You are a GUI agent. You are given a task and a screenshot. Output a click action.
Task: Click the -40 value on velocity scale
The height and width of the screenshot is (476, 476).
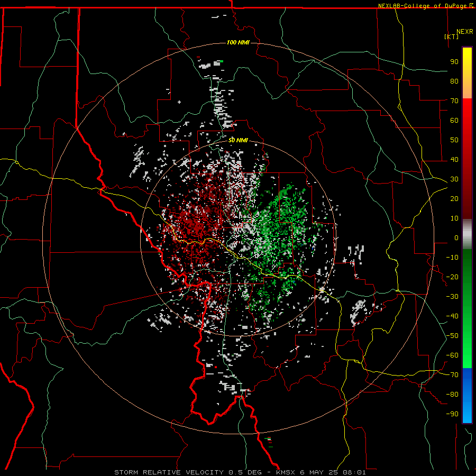pyautogui.click(x=452, y=316)
